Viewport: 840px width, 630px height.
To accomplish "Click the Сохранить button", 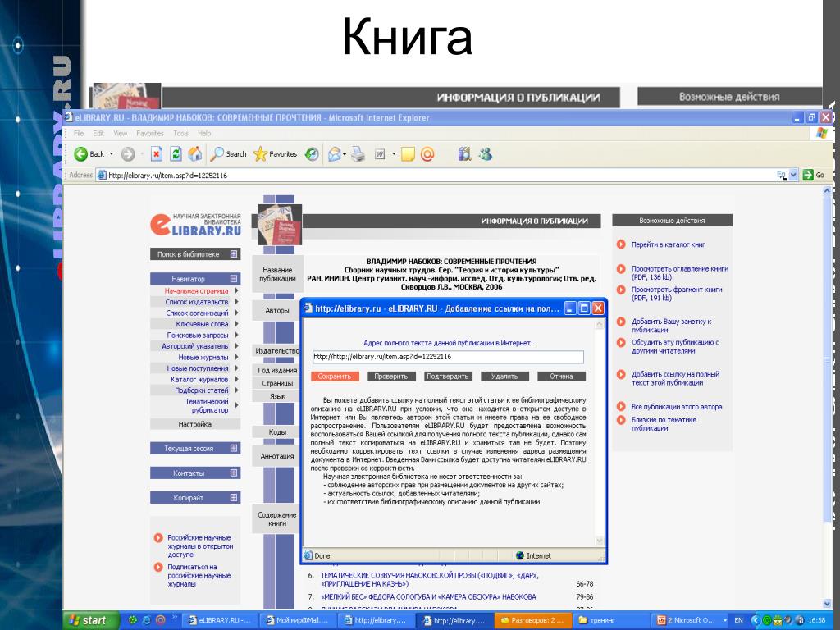I will pyautogui.click(x=335, y=377).
